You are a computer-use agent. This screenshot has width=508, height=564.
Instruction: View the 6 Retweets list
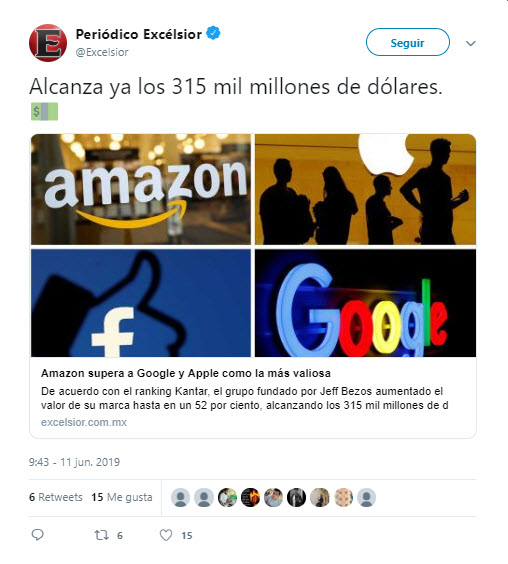(x=56, y=497)
